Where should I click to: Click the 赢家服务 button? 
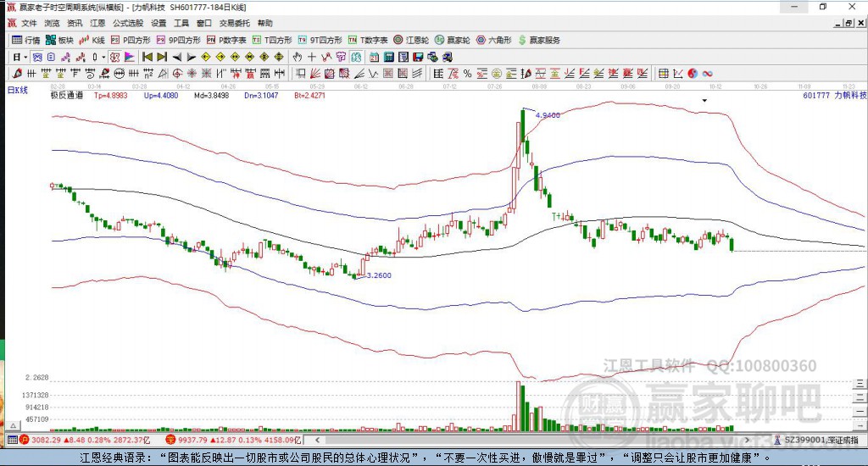(x=539, y=40)
